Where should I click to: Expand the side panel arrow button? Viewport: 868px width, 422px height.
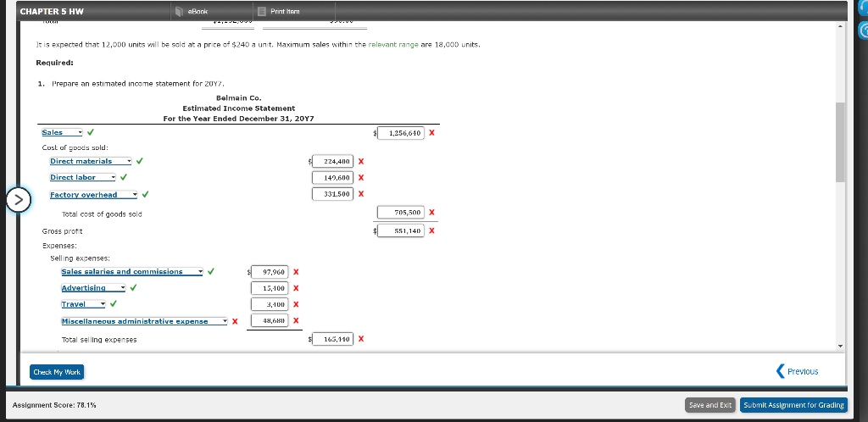tap(19, 200)
